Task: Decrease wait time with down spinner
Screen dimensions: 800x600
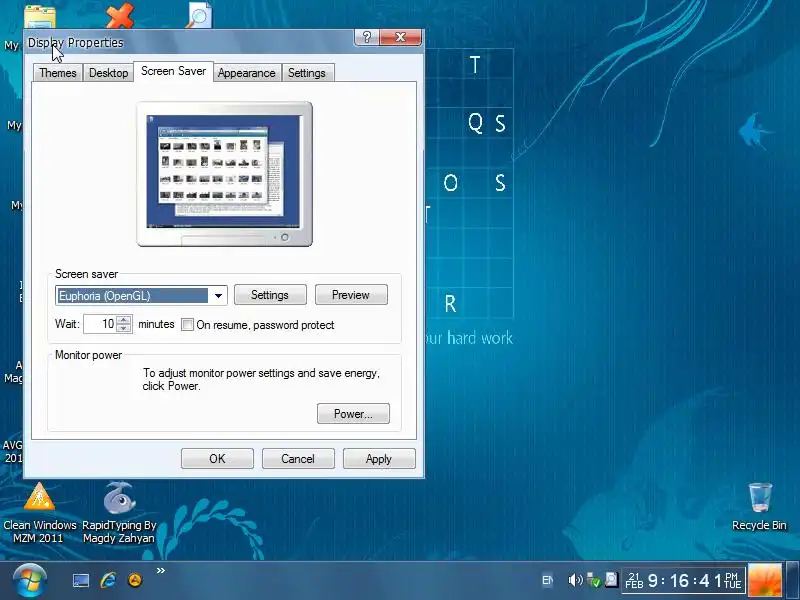Action: 124,329
